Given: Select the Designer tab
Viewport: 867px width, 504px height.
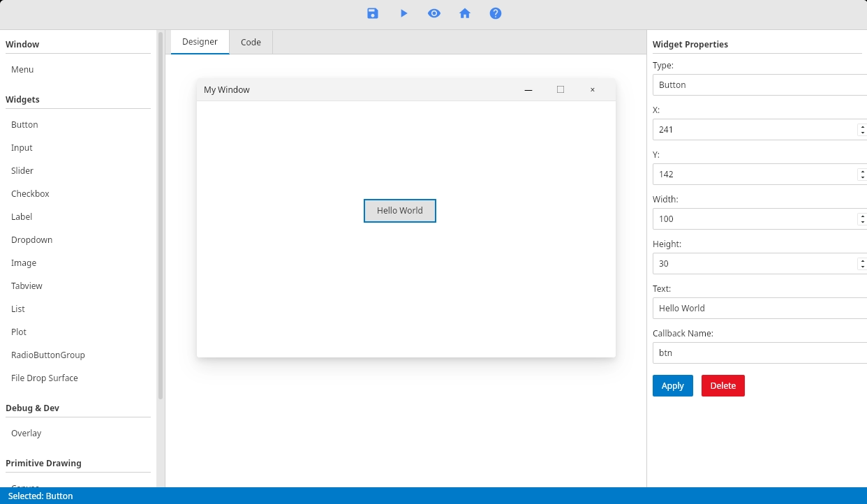Looking at the screenshot, I should [200, 42].
